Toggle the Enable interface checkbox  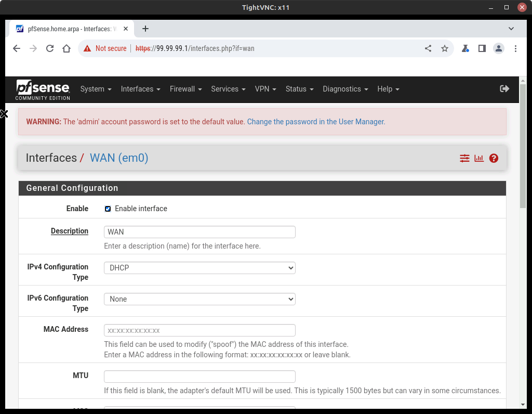(x=108, y=209)
